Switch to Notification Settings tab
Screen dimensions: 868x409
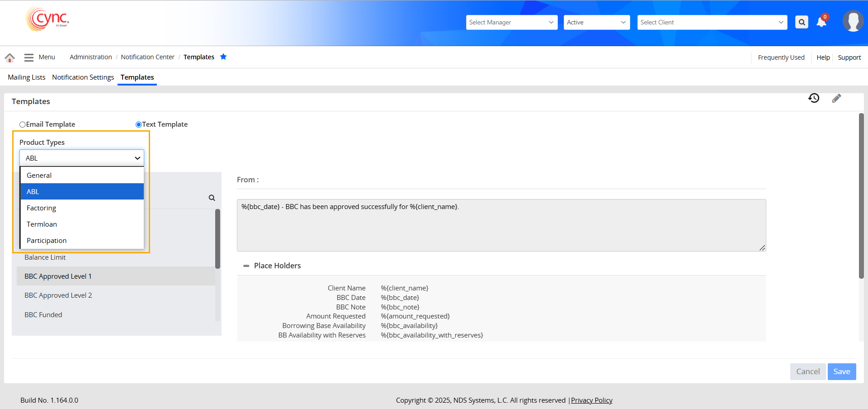tap(83, 77)
